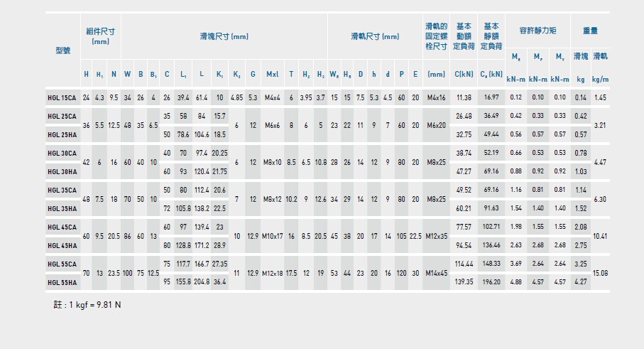Screen dimensions: 644x349
Task: Click the HGL 55HA model label
Action: point(62,282)
